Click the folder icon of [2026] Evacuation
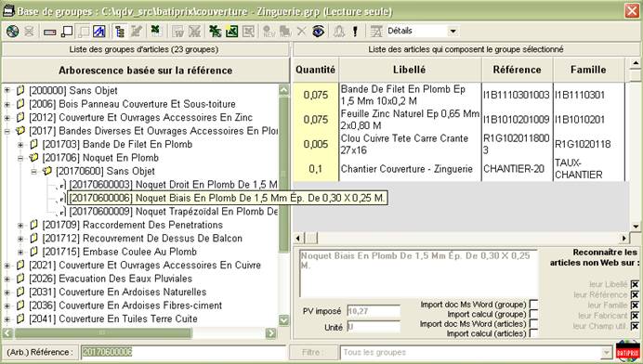 coord(20,279)
